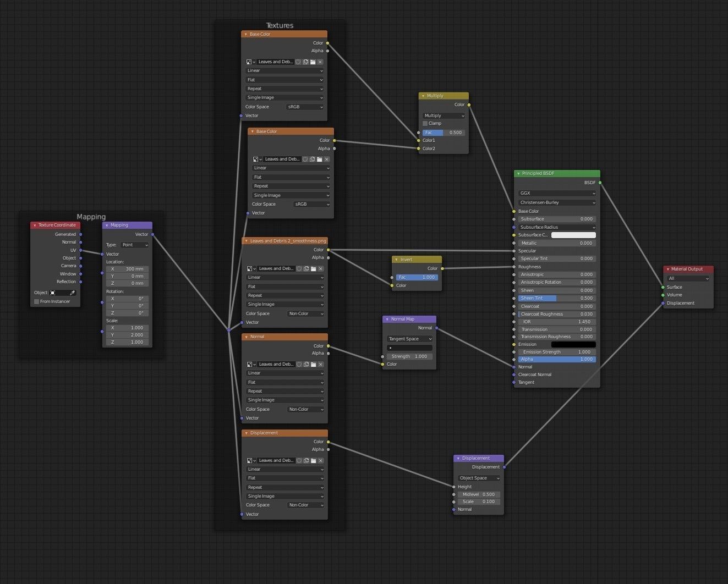Adjust Sheen Tint slider in Principled BSDF
728x584 pixels.
pos(557,298)
